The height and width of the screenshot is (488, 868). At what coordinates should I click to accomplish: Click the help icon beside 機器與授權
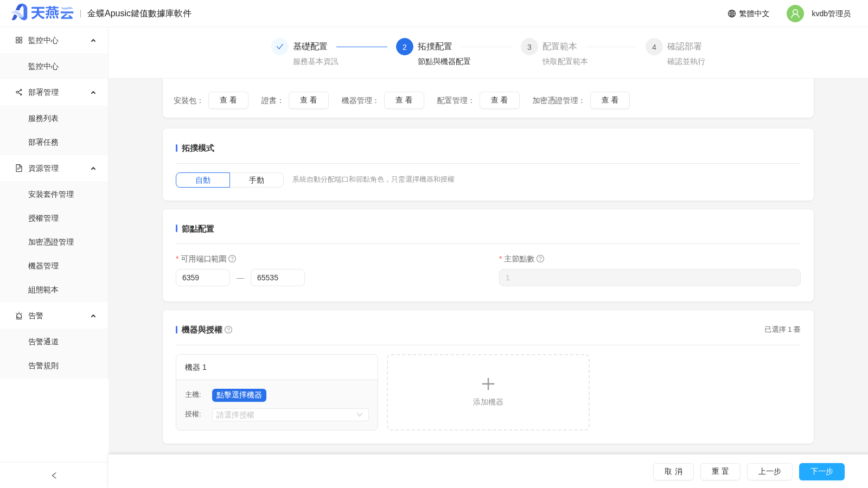point(228,330)
